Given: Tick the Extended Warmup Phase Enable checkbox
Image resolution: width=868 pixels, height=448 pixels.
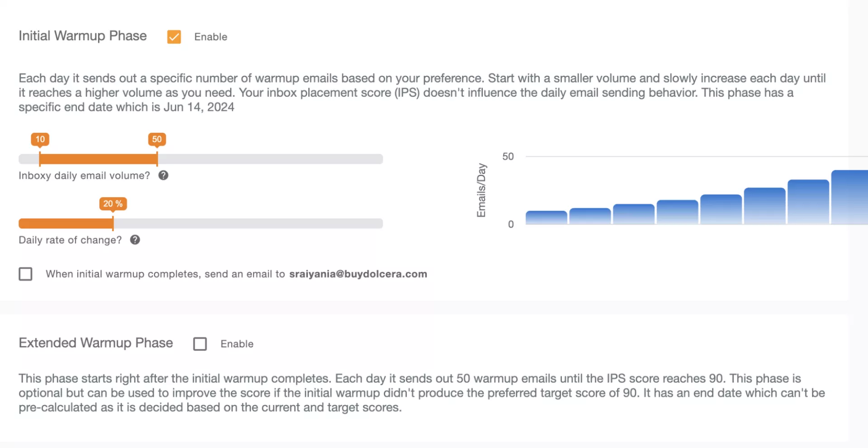Looking at the screenshot, I should pos(200,344).
